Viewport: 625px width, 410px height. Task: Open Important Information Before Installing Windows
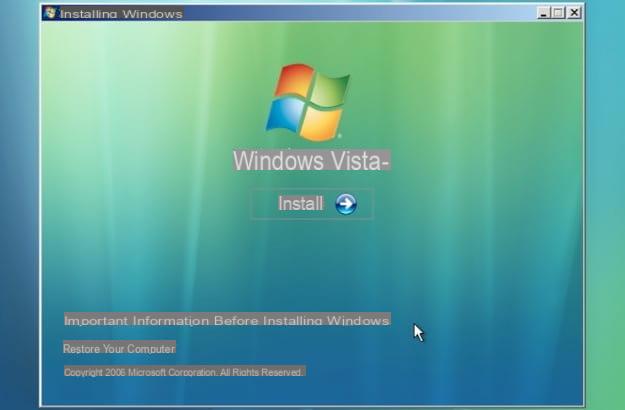click(x=227, y=320)
